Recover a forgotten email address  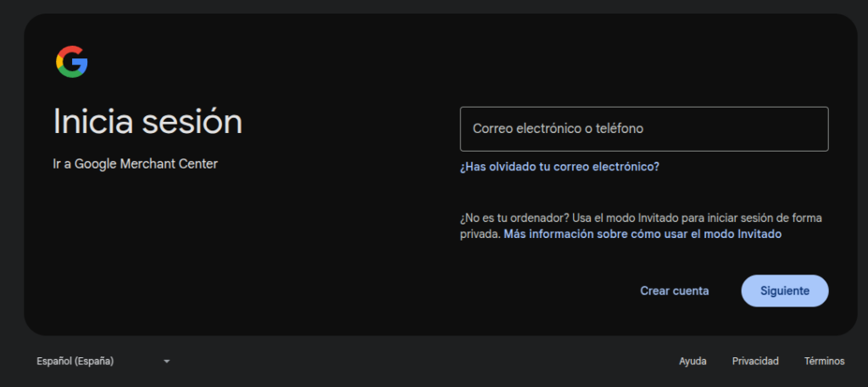(x=559, y=167)
